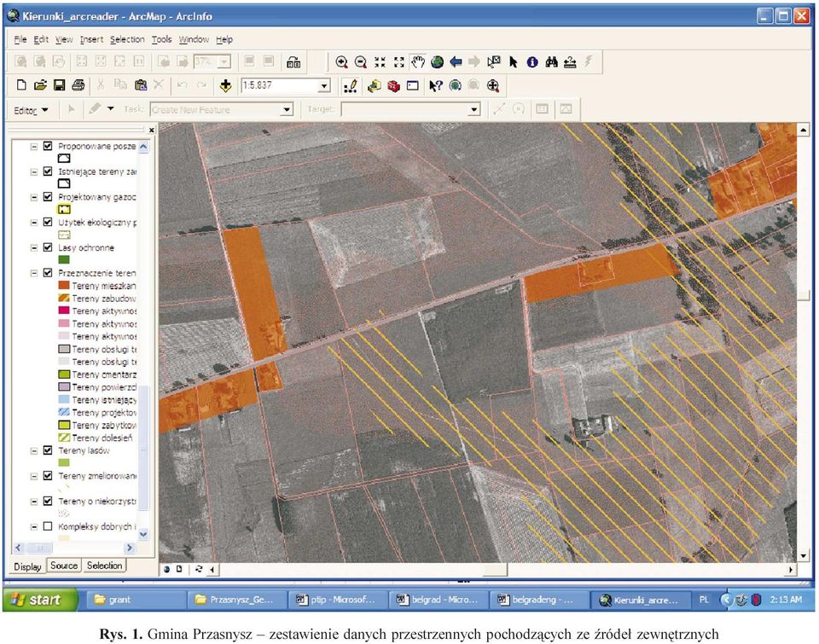819x644 pixels.
Task: Open the belgradeng taskbar window
Action: [x=539, y=600]
